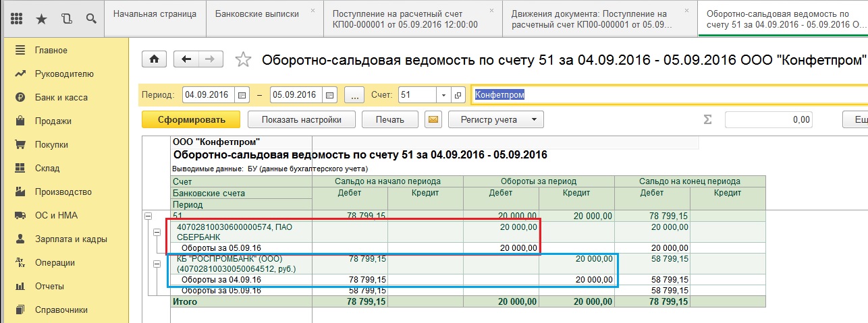
Task: Click the Показать настройки button
Action: 301,120
